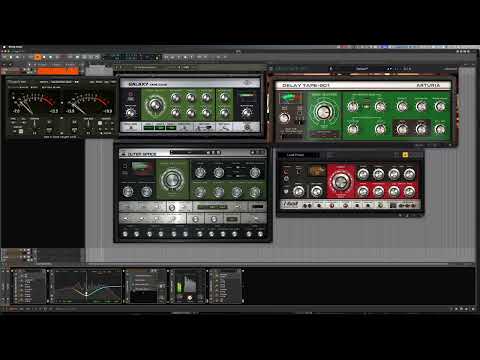480x360 pixels.
Task: Click the first knob below Outer Space display
Action: click(x=128, y=191)
